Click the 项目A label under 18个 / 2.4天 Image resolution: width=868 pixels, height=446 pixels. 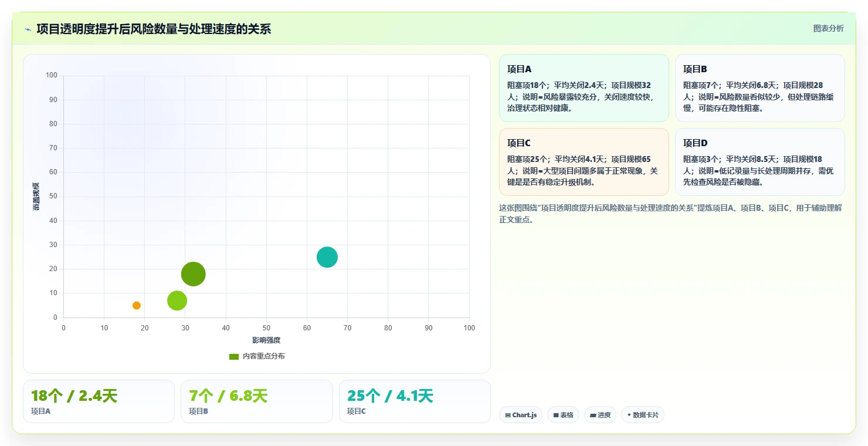[40, 411]
